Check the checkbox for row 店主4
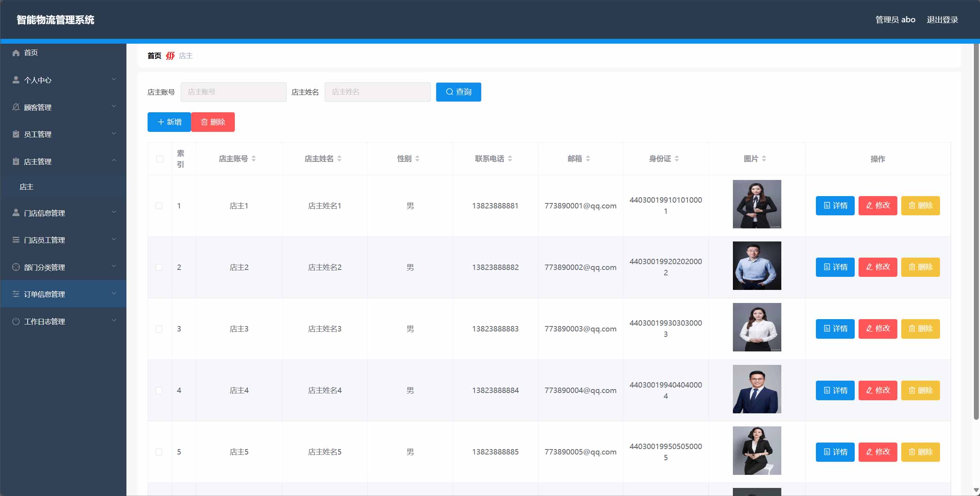Screen dimensions: 980x496 click(159, 390)
